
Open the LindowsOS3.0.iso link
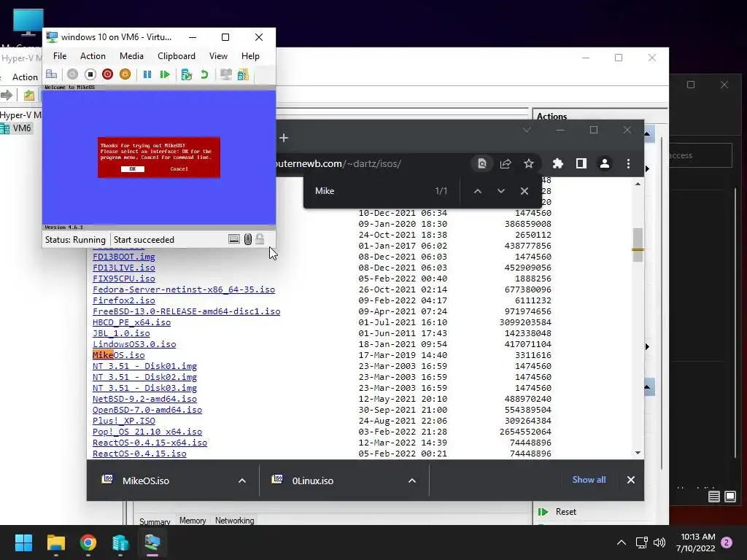[x=134, y=344]
